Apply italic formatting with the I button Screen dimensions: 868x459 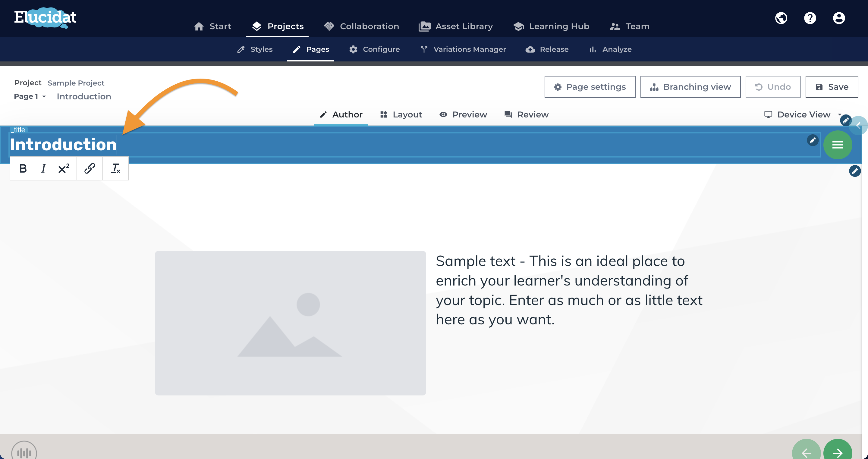[x=43, y=168]
